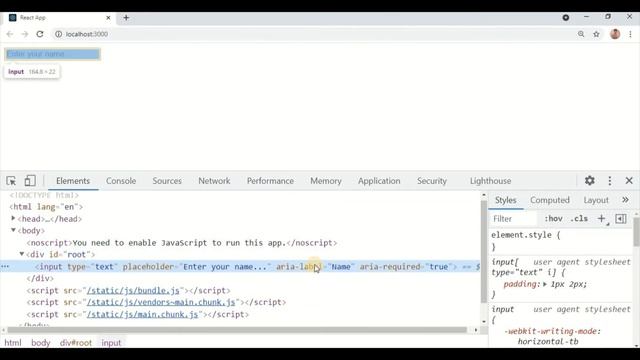Click the browser back arrow
640x360 pixels.
(x=10, y=34)
